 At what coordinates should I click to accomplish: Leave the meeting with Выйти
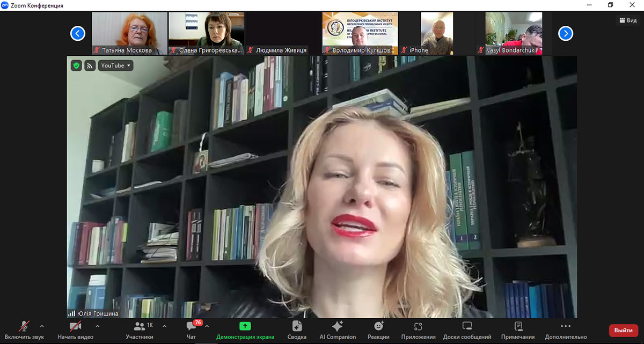click(x=624, y=331)
